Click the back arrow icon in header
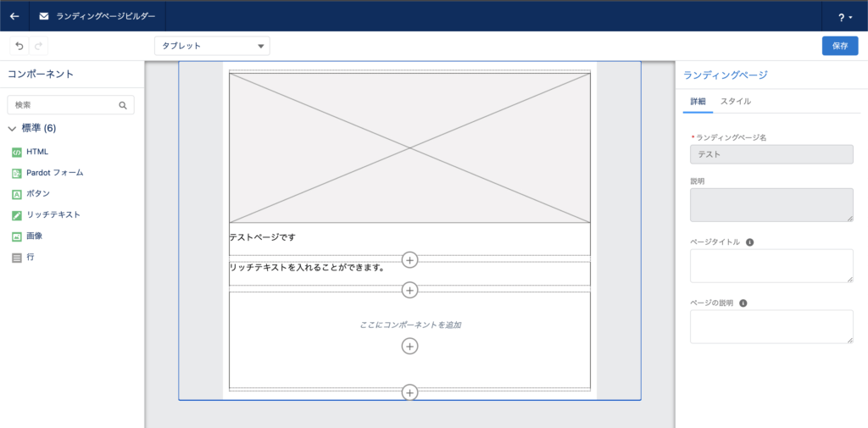This screenshot has width=868, height=428. (x=14, y=15)
